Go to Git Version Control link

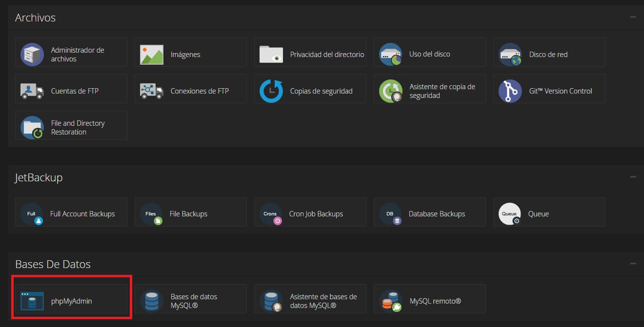tap(561, 91)
